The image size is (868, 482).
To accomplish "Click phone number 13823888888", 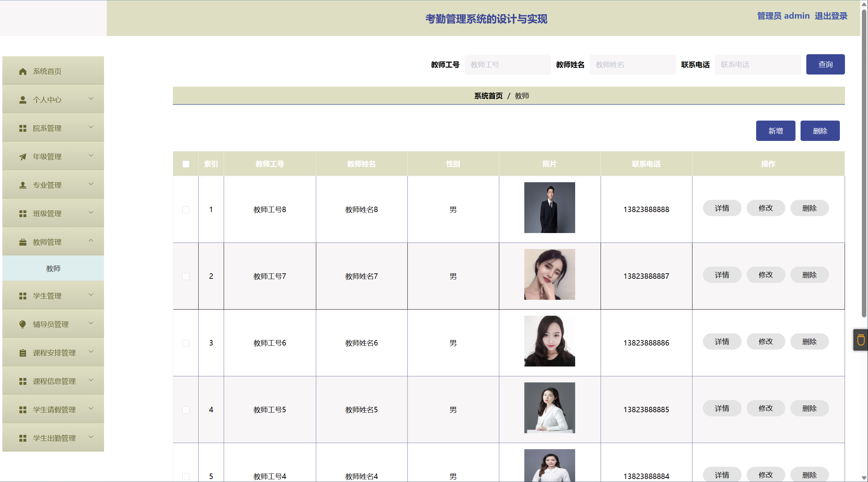I will (646, 209).
